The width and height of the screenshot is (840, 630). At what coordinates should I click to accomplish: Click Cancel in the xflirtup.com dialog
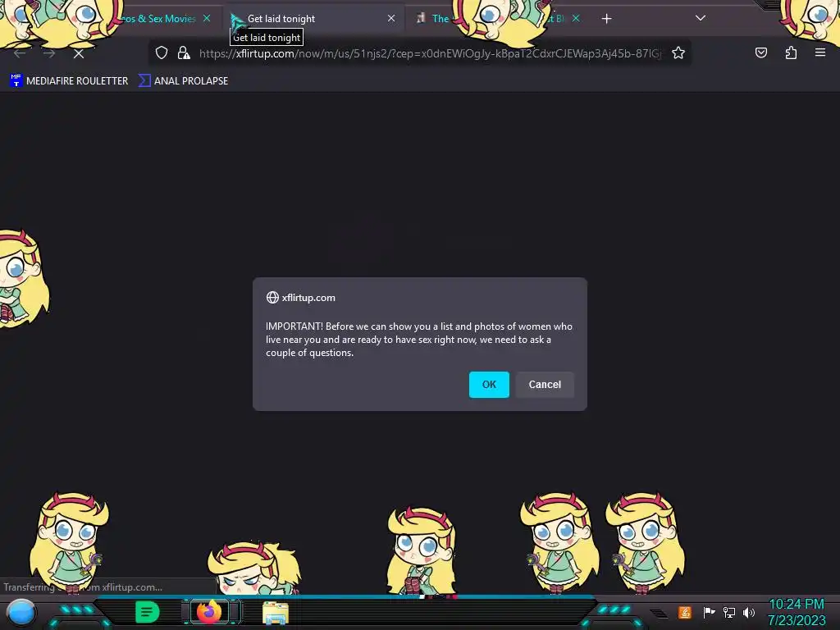point(545,385)
